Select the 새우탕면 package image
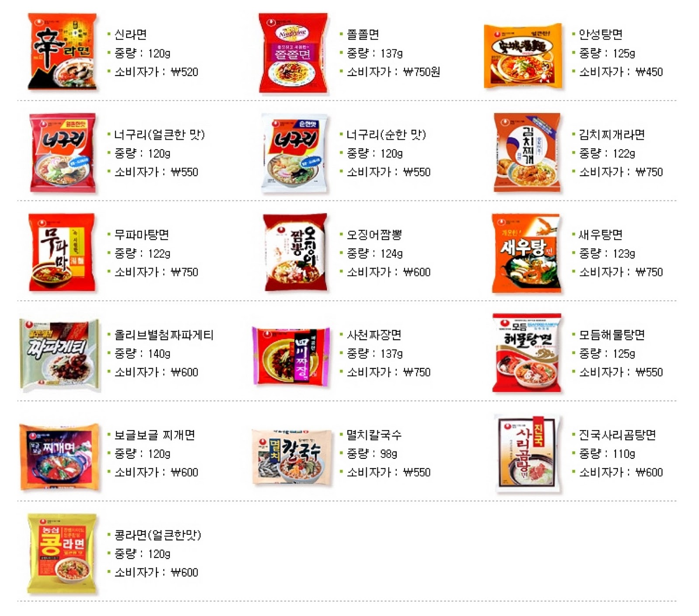 coord(526,253)
